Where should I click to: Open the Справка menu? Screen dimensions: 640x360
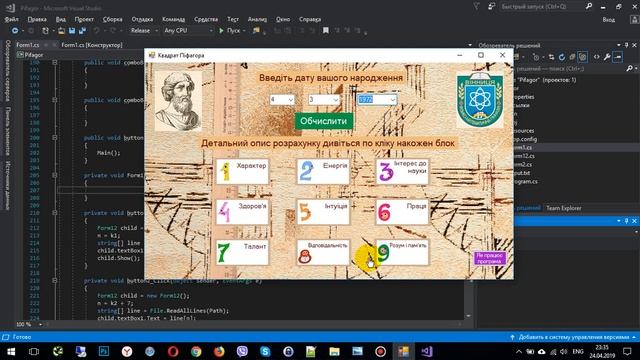pyautogui.click(x=310, y=19)
